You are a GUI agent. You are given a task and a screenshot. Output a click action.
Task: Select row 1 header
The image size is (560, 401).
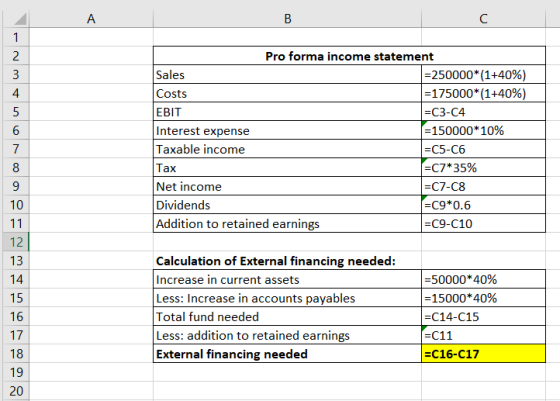click(16, 37)
